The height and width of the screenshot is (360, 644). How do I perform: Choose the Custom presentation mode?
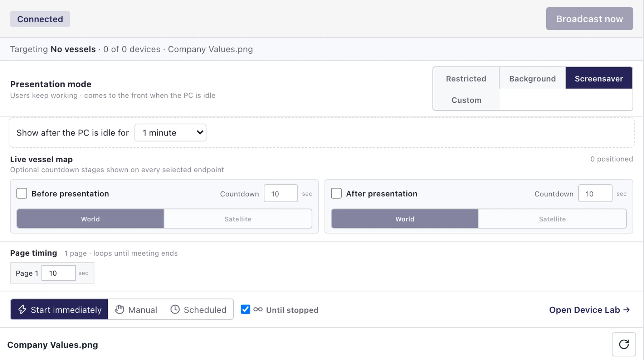(467, 100)
